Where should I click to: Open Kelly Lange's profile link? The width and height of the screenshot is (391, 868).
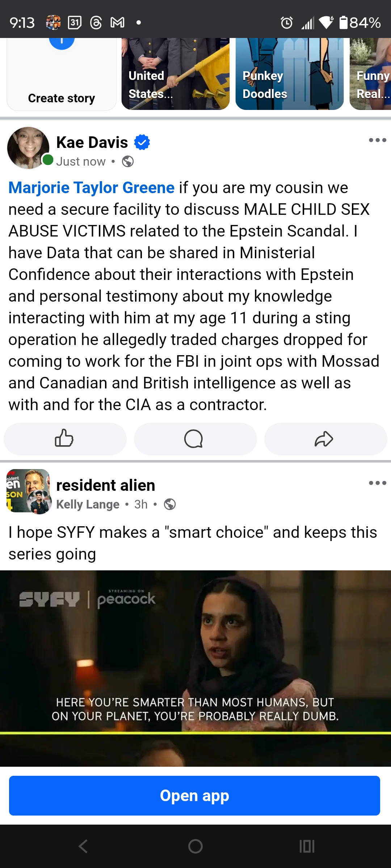pyautogui.click(x=88, y=504)
